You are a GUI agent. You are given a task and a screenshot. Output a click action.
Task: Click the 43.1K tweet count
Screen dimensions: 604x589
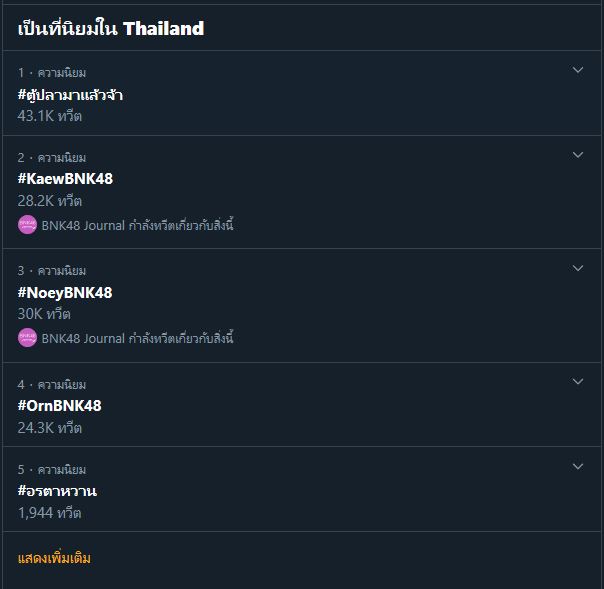(x=49, y=116)
